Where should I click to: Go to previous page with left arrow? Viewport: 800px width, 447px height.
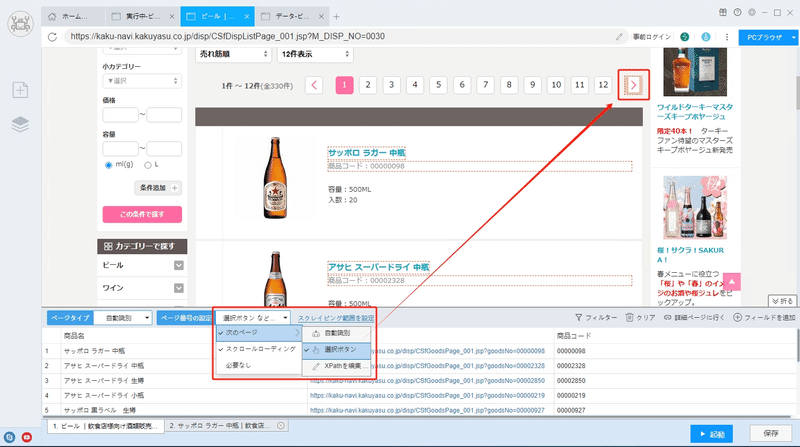pyautogui.click(x=314, y=85)
